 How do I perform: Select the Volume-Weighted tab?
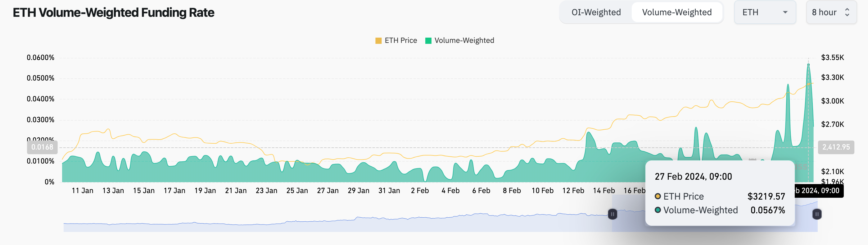click(677, 12)
